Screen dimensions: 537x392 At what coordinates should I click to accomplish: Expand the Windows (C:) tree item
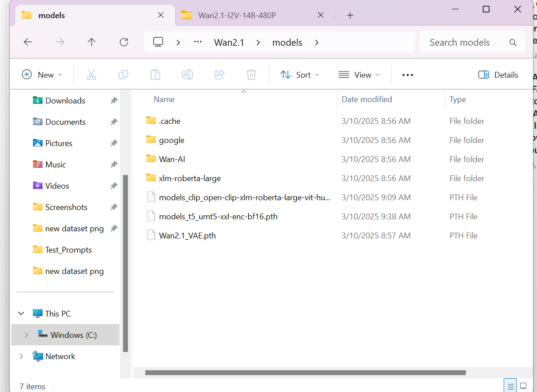(x=26, y=335)
